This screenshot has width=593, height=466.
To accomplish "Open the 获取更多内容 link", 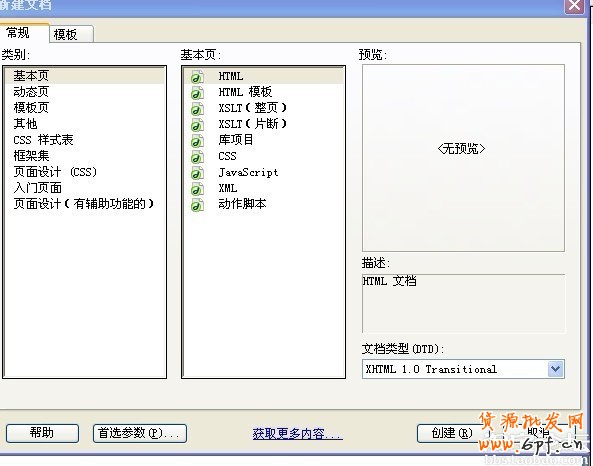I will tap(297, 433).
